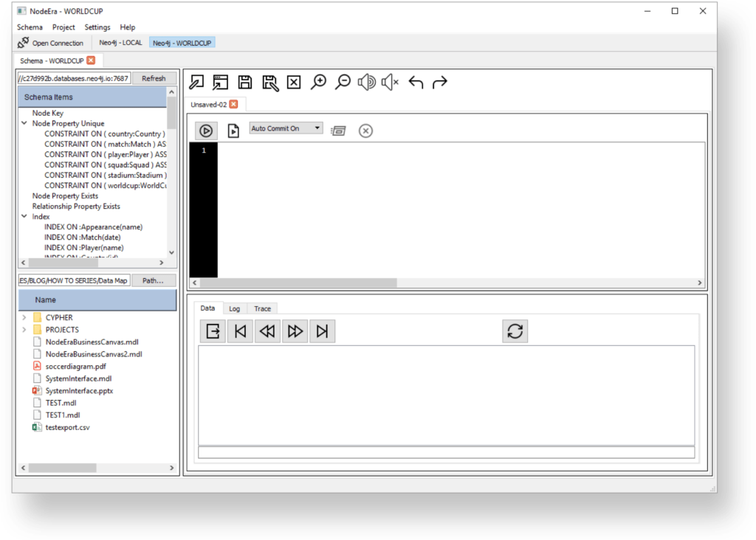Click the speaker with sound waves icon

point(366,82)
